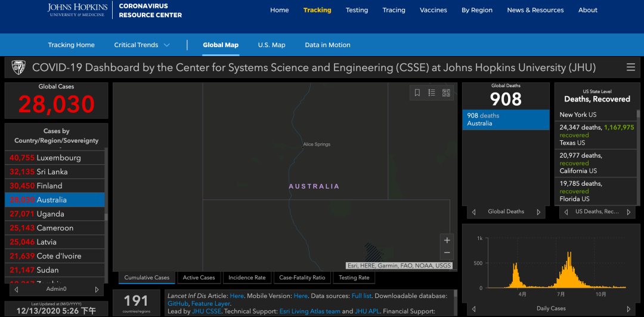Viewport: 644px width, 317px height.
Task: Open Esri Living Atlas team link
Action: (309, 311)
